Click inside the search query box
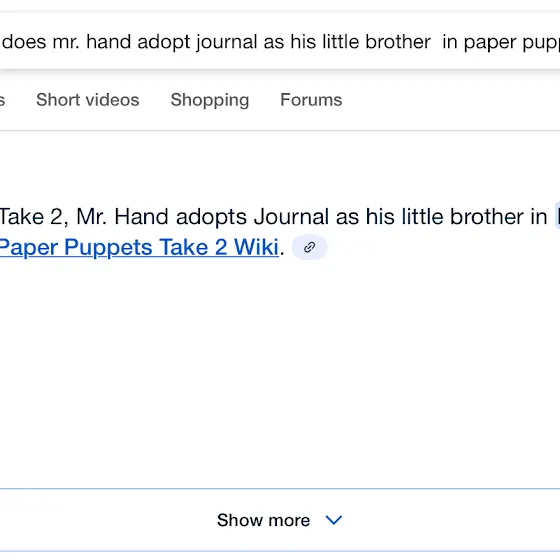The width and height of the screenshot is (560, 560). [x=280, y=41]
